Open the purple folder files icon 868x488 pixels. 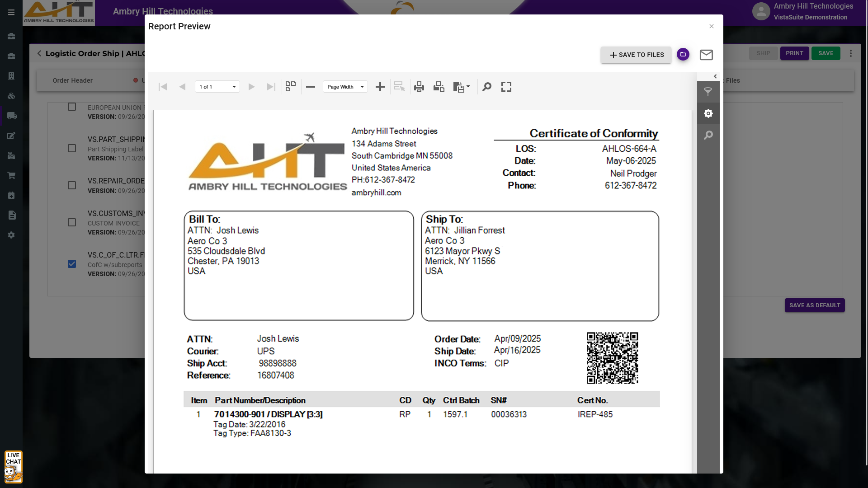[683, 54]
